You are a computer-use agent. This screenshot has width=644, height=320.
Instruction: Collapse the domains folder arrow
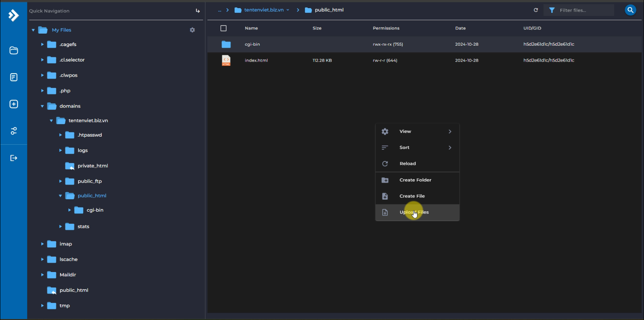coord(42,106)
